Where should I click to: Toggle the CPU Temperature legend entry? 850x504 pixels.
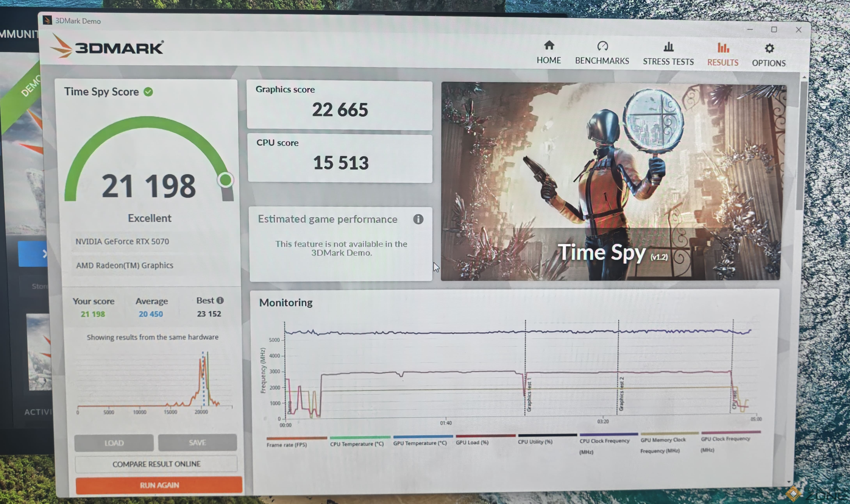357,444
